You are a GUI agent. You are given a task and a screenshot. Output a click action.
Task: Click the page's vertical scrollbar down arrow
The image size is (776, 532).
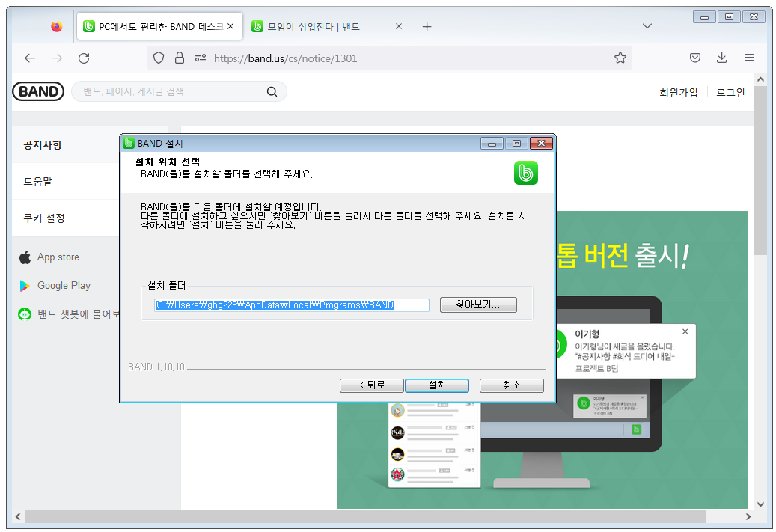(760, 504)
